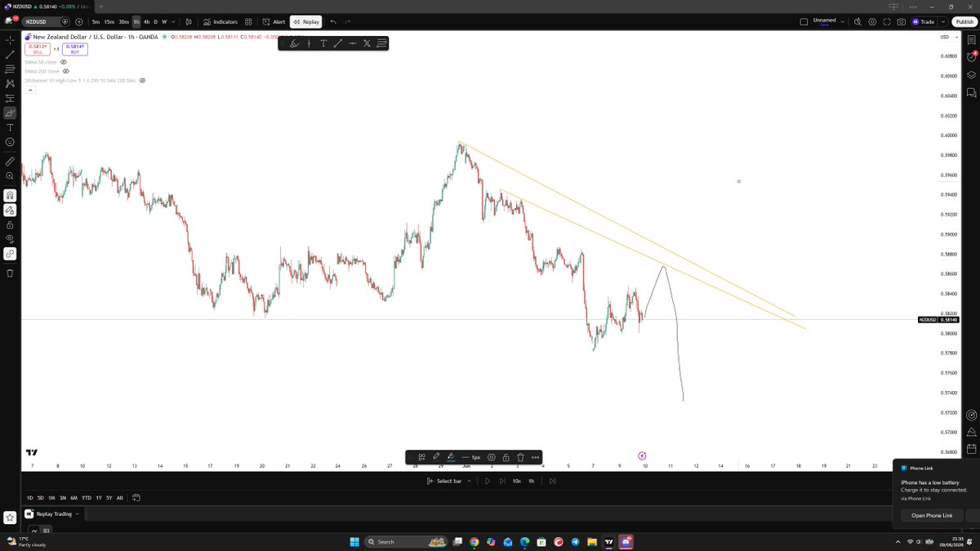
Task: Expand the Unnamed layout dropdown
Action: pyautogui.click(x=843, y=22)
